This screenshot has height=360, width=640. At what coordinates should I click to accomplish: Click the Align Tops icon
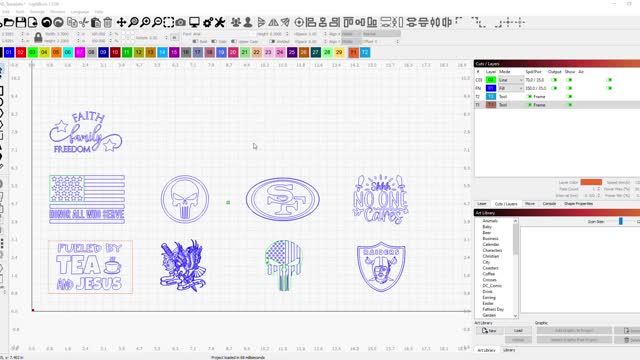[348, 22]
